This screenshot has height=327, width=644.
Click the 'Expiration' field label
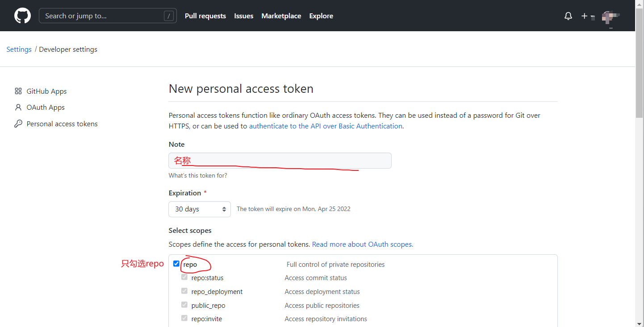(185, 193)
